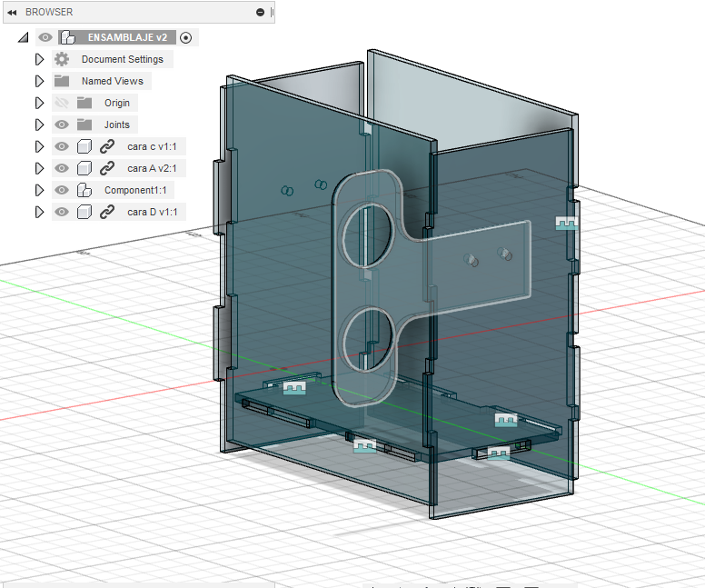This screenshot has width=705, height=588.
Task: Click the joint glyph at right end of base plate
Action: pyautogui.click(x=506, y=420)
